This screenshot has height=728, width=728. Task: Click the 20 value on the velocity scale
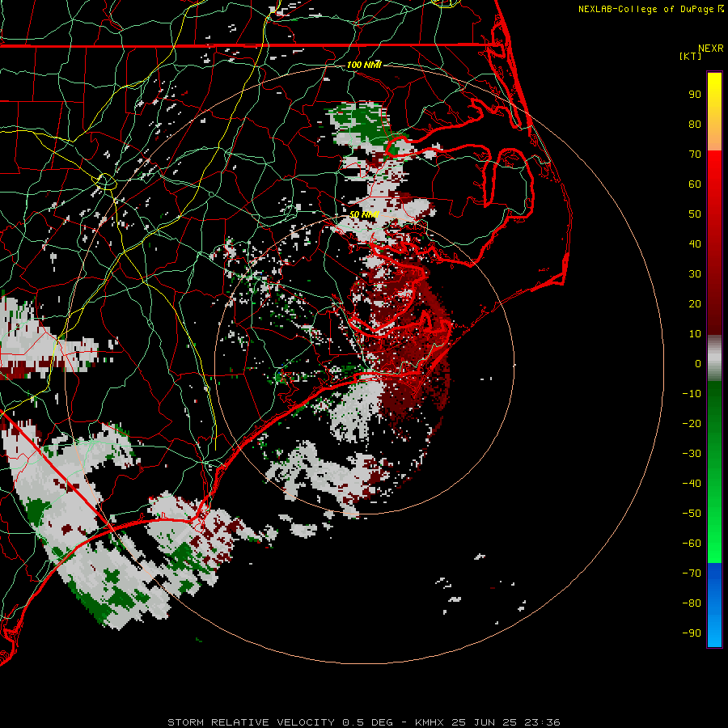click(695, 304)
